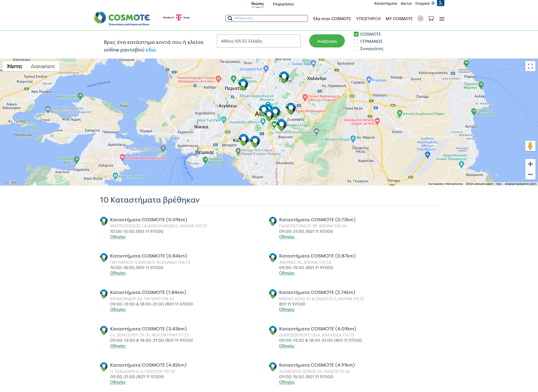Click the Attica Zoological Park marker
This screenshot has height=392, width=538.
click(x=400, y=113)
